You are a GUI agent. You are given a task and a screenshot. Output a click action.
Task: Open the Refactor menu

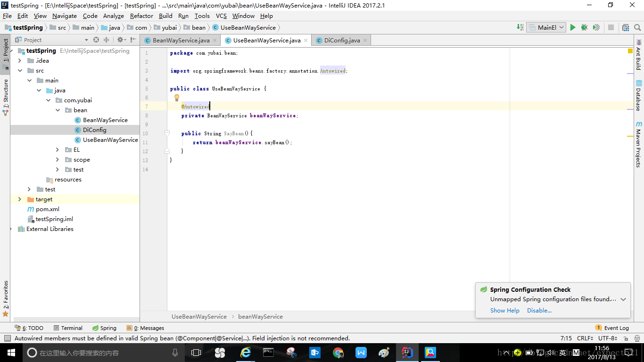pos(141,16)
